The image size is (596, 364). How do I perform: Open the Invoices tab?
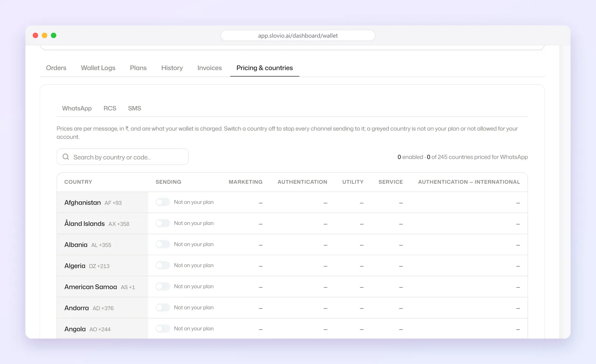[210, 68]
